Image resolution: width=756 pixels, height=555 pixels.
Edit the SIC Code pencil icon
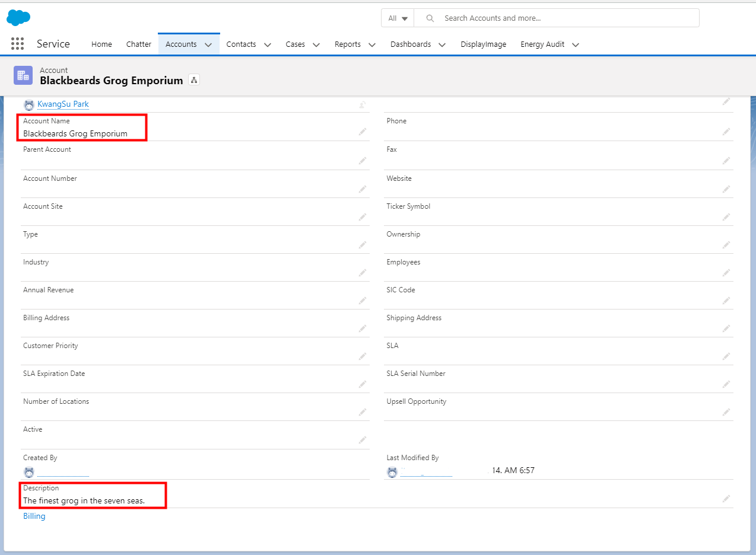pyautogui.click(x=726, y=301)
